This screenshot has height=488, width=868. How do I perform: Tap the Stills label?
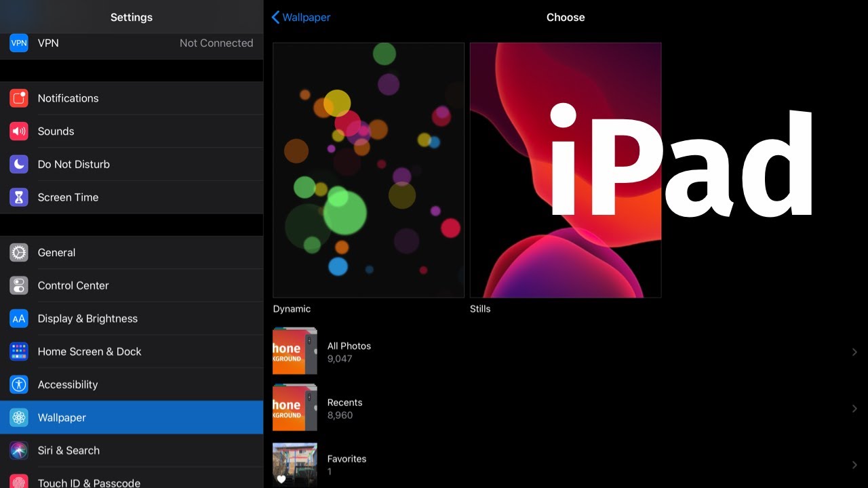(x=480, y=309)
